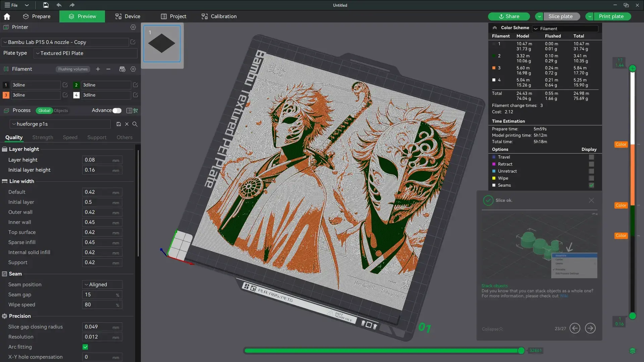Screen dimensions: 644x362
Task: Click the Print plate button
Action: [611, 16]
